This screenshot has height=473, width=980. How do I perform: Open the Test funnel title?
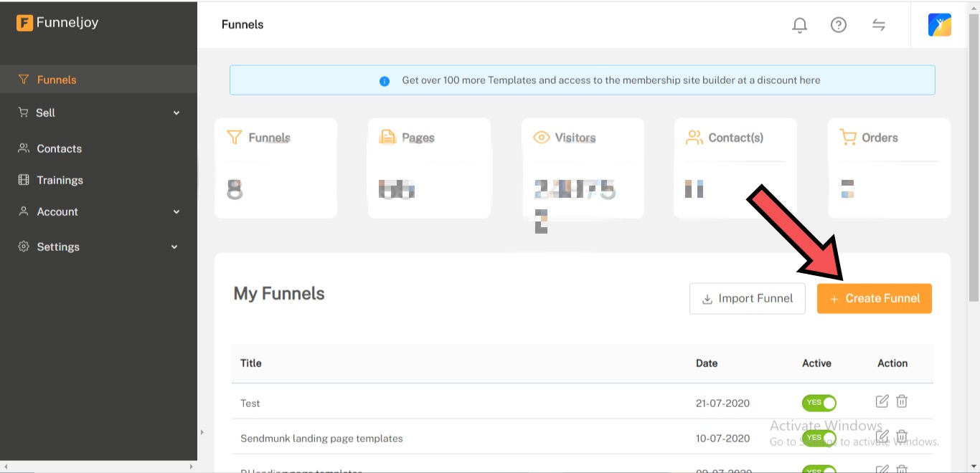250,403
